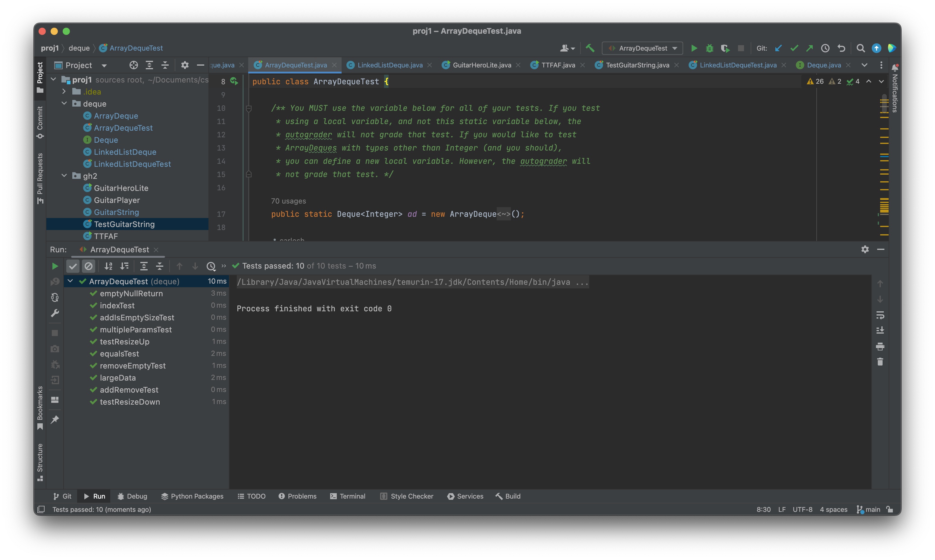This screenshot has width=935, height=560.
Task: Toggle Show Passed tests checkmark
Action: click(73, 266)
